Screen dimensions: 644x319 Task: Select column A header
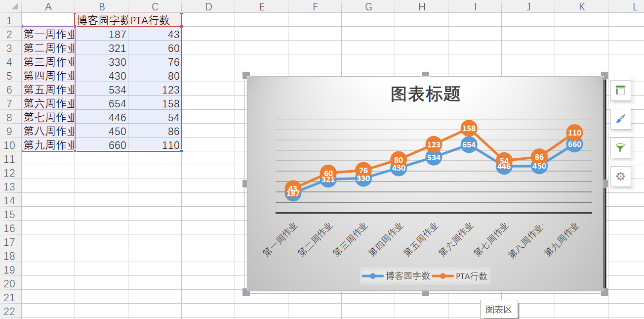click(x=48, y=6)
